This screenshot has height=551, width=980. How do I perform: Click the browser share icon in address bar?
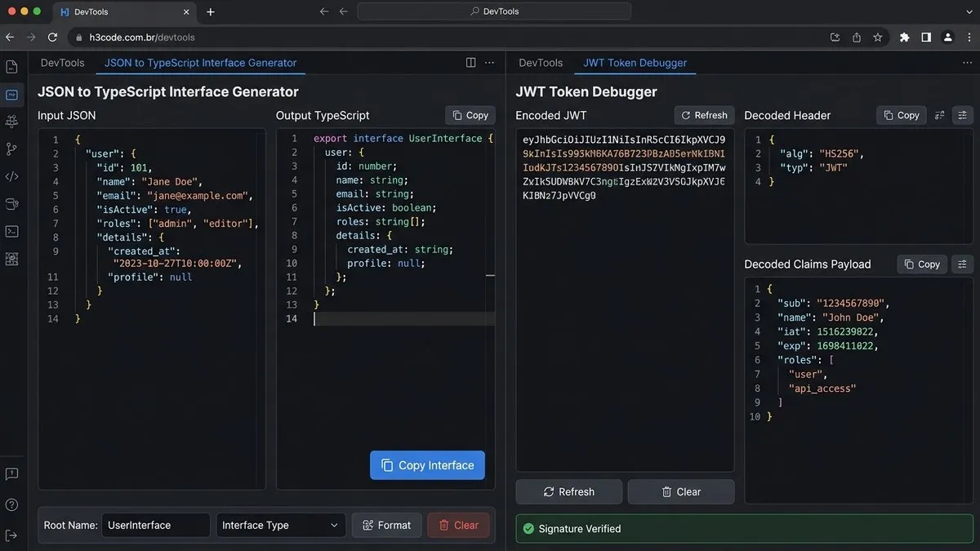856,38
